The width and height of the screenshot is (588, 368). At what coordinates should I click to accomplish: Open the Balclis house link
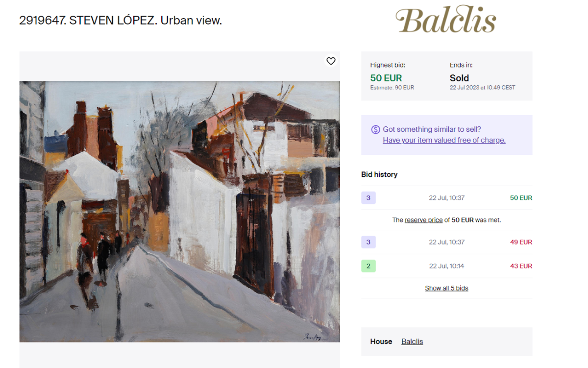tap(412, 342)
